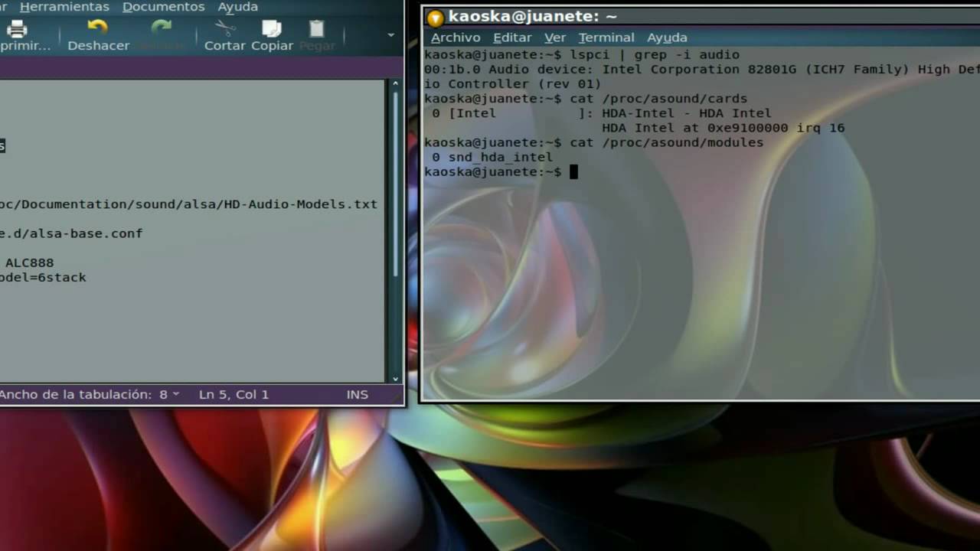Screen dimensions: 980x551
Task: Click the Copiar icon in the toolbar
Action: click(272, 28)
